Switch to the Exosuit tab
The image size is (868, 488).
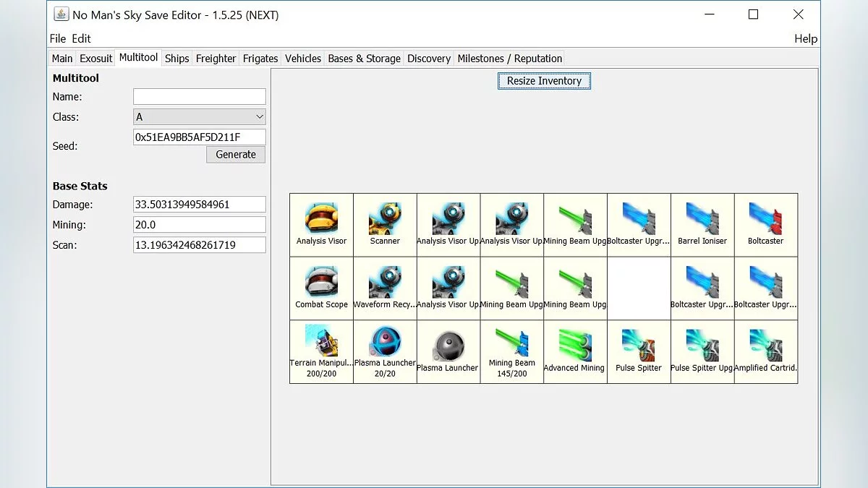[x=96, y=59]
